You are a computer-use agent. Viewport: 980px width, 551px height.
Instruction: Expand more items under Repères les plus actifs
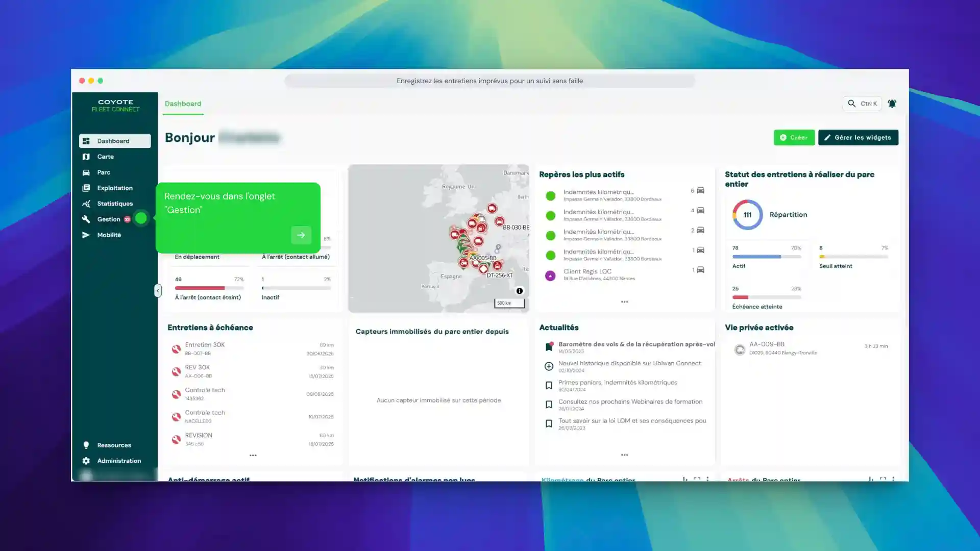pyautogui.click(x=624, y=302)
